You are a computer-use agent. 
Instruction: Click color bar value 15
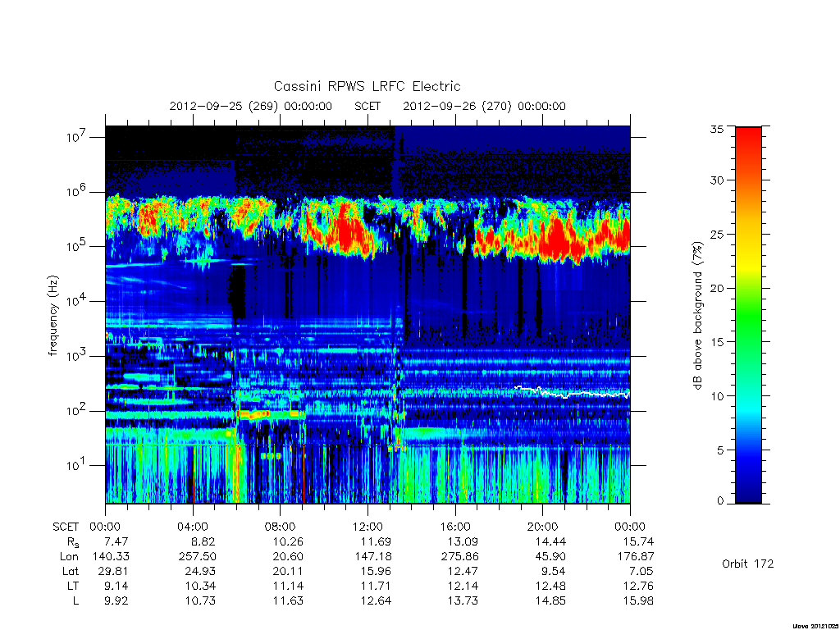pyautogui.click(x=716, y=341)
